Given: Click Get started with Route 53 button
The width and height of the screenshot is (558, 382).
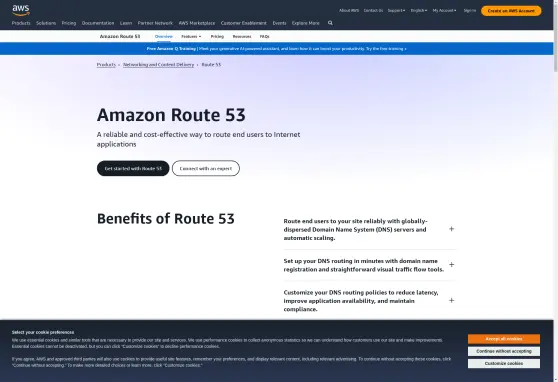Looking at the screenshot, I should (x=133, y=168).
